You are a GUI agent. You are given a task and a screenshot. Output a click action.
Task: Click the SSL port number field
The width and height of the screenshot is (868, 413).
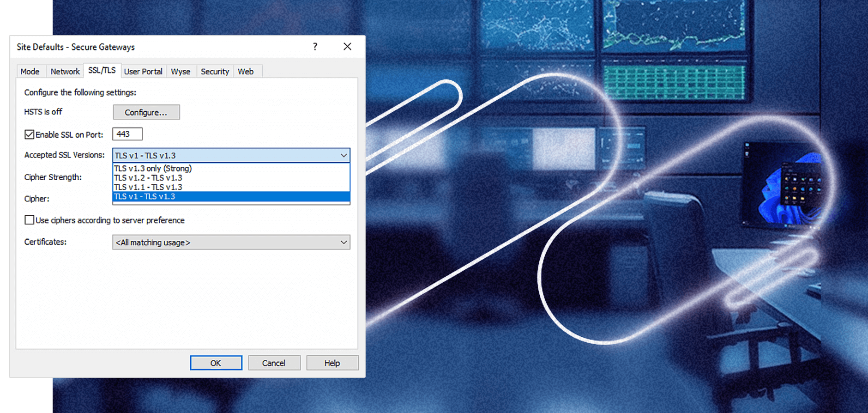pyautogui.click(x=127, y=134)
